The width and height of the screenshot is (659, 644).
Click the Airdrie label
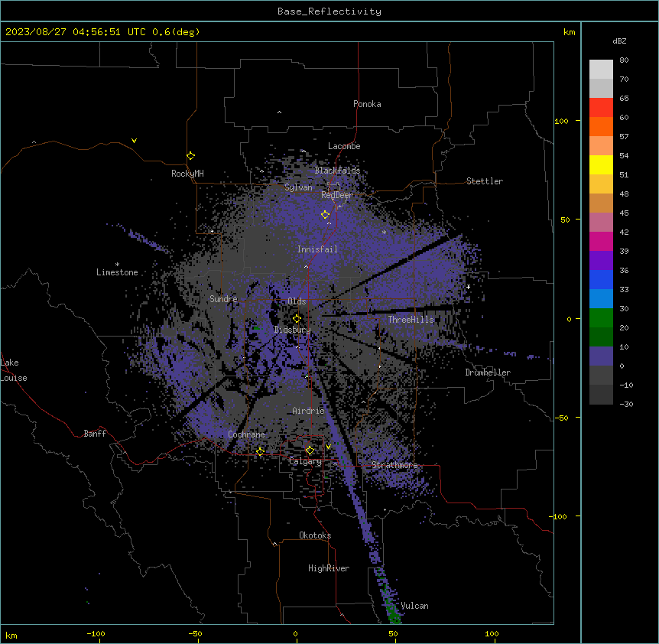(x=309, y=411)
